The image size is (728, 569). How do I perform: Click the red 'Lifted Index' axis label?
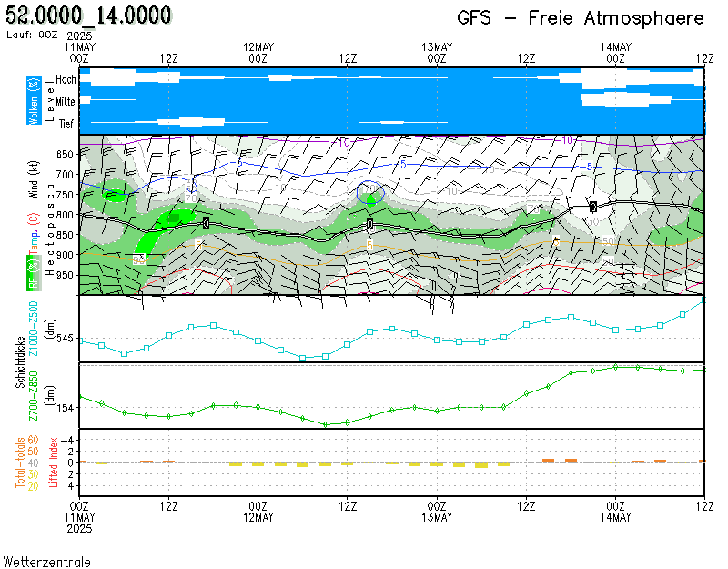54,462
